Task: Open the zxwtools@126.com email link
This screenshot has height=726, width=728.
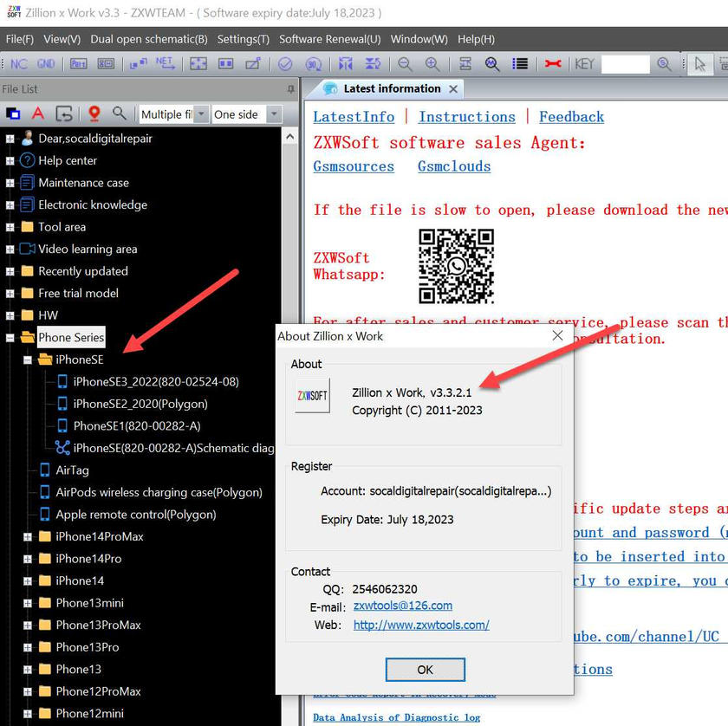Action: [x=402, y=606]
